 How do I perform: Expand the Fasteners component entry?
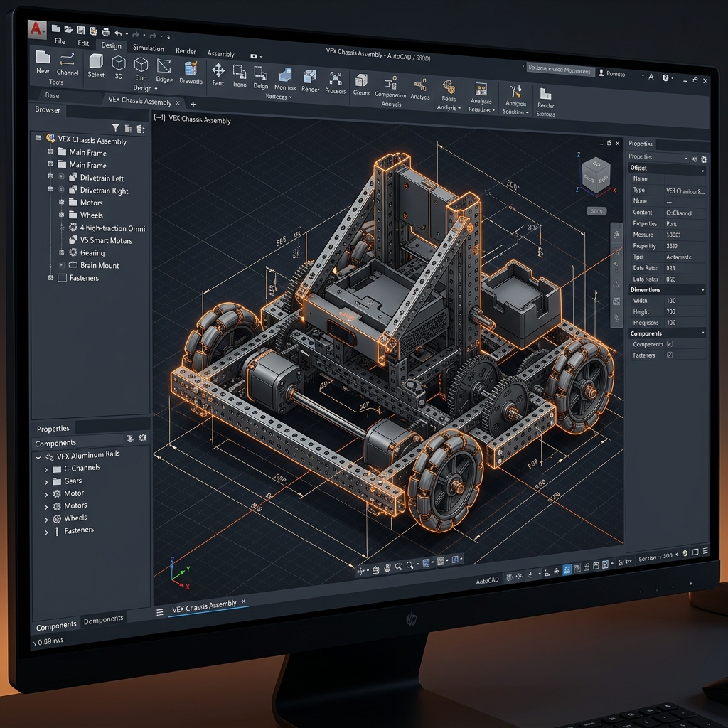tap(46, 532)
